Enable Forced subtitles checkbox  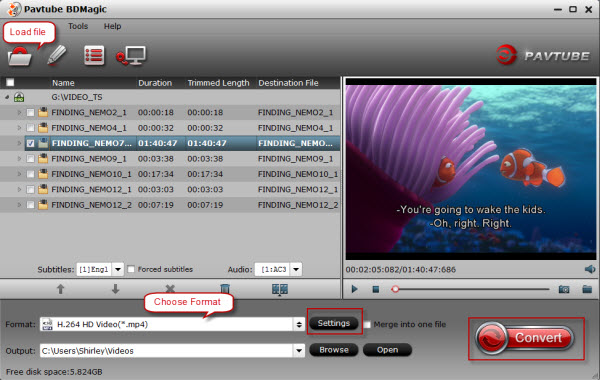coord(131,269)
